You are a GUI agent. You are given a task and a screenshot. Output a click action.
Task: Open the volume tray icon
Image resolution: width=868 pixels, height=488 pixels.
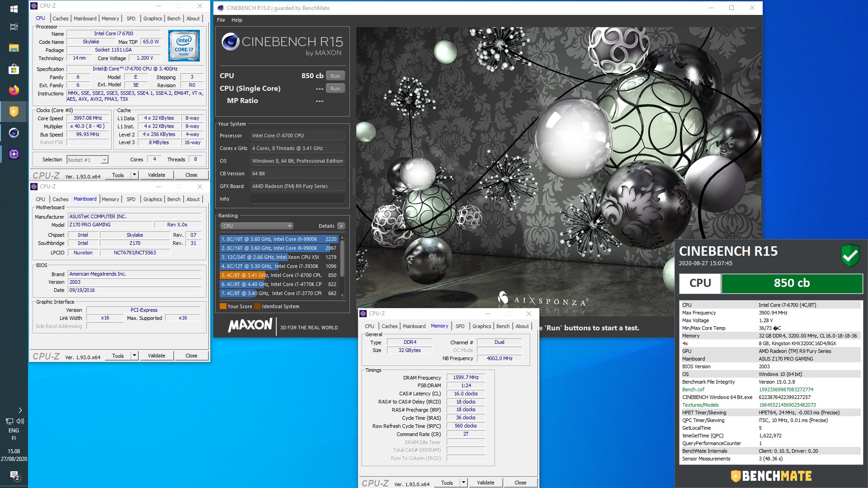tap(20, 421)
